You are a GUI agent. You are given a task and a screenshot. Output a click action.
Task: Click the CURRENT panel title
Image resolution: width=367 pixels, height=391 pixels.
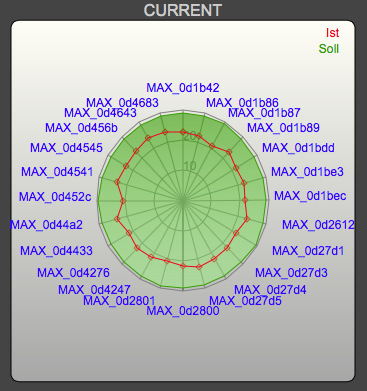click(183, 10)
